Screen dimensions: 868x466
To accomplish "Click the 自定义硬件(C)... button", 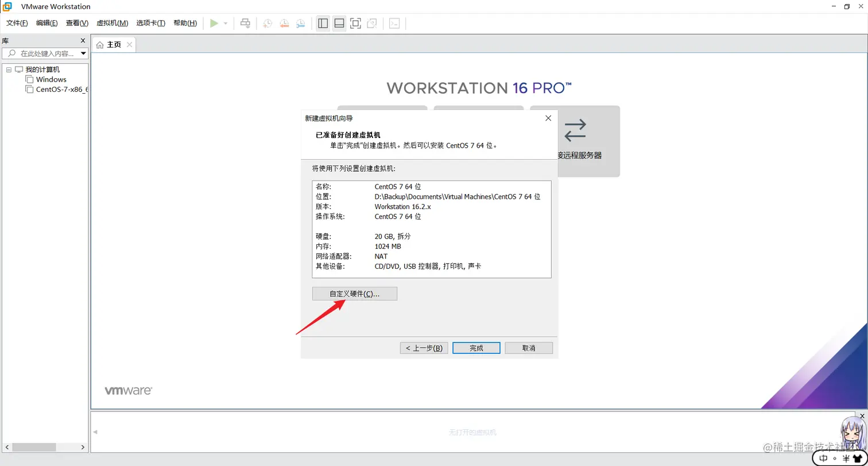I will tap(355, 294).
